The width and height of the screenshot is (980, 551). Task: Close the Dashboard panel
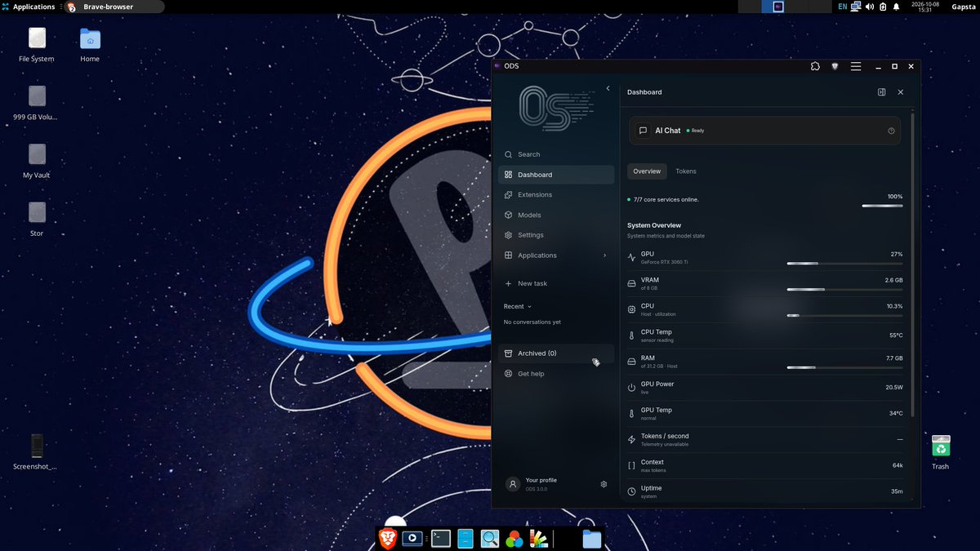coord(901,92)
